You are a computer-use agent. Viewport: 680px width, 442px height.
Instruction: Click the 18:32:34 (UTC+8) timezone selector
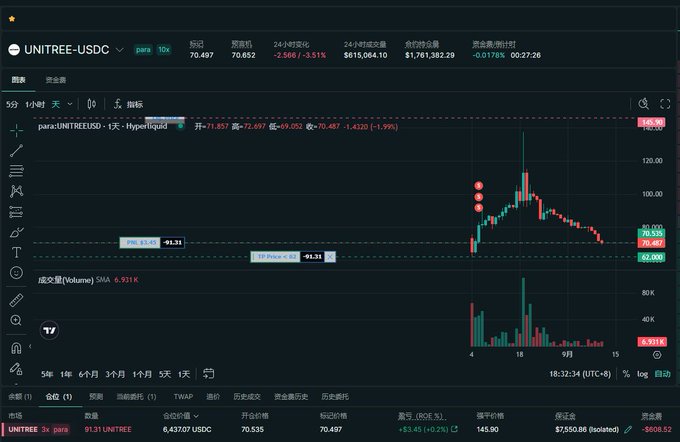point(580,374)
